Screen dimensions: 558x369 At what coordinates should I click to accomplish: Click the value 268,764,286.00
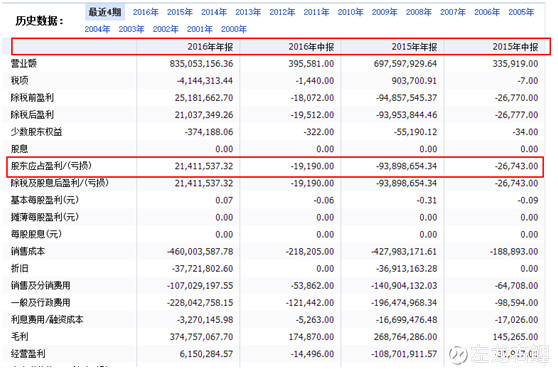point(405,337)
